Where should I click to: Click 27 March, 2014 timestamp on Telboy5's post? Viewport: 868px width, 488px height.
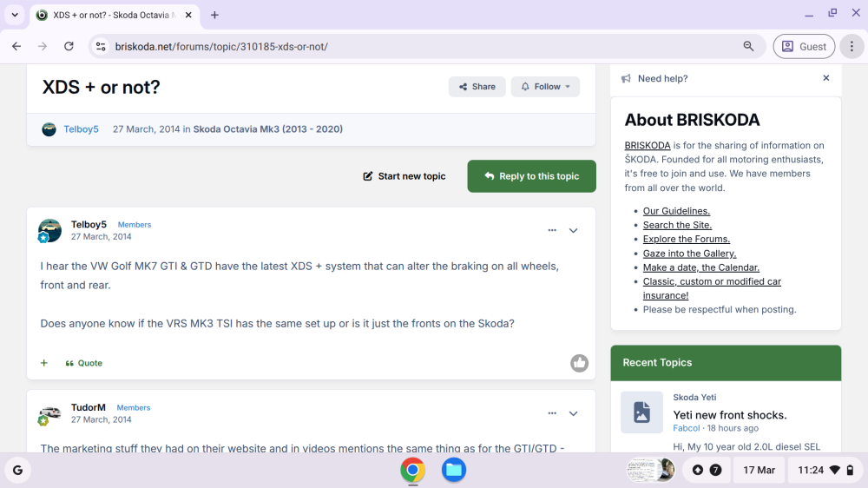[x=101, y=236]
